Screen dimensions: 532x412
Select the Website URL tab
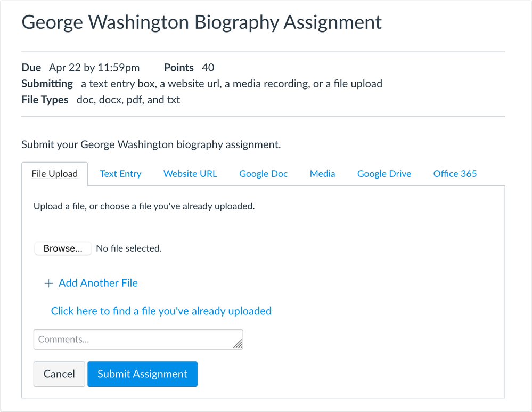[x=190, y=174]
